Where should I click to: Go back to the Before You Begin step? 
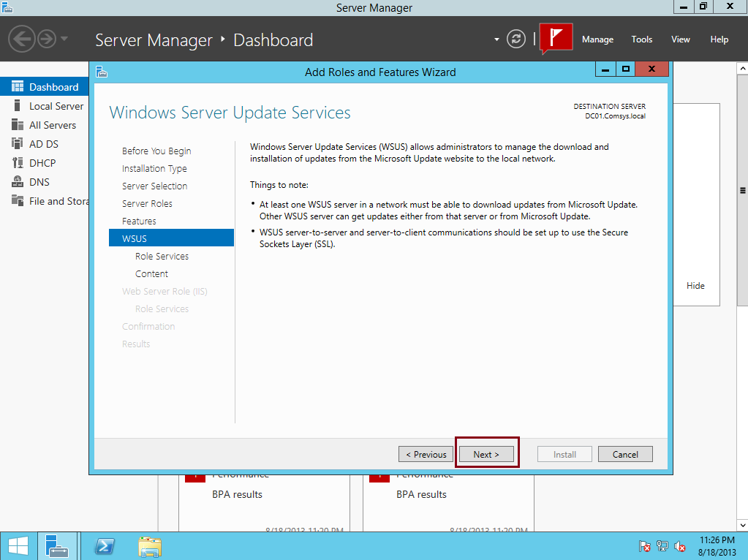(156, 151)
